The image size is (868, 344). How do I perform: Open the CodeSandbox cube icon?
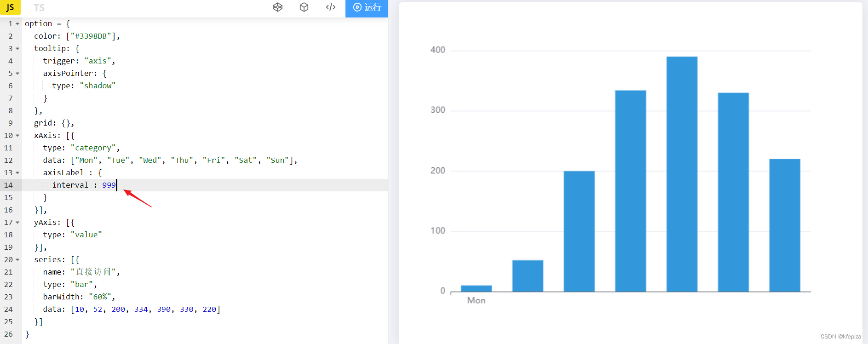pos(304,7)
